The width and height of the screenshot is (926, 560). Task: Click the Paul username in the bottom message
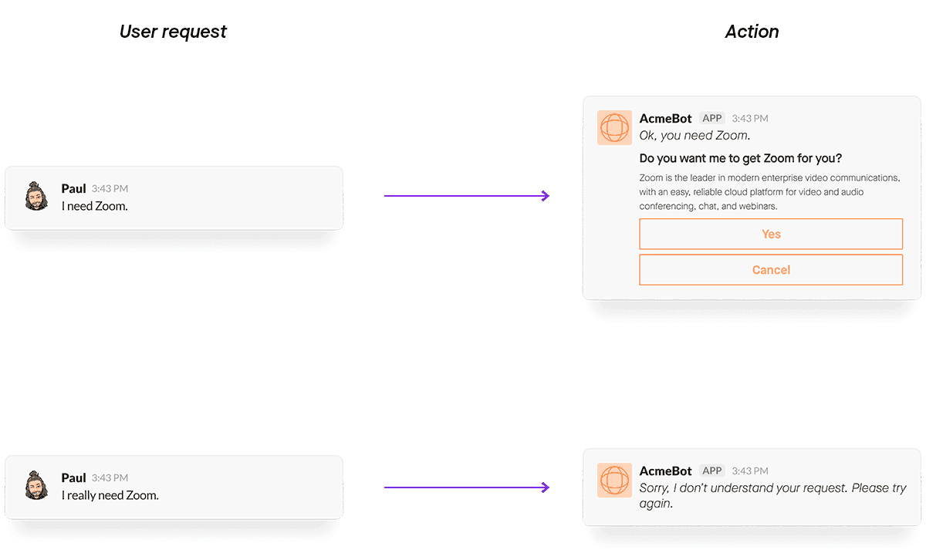pyautogui.click(x=73, y=477)
